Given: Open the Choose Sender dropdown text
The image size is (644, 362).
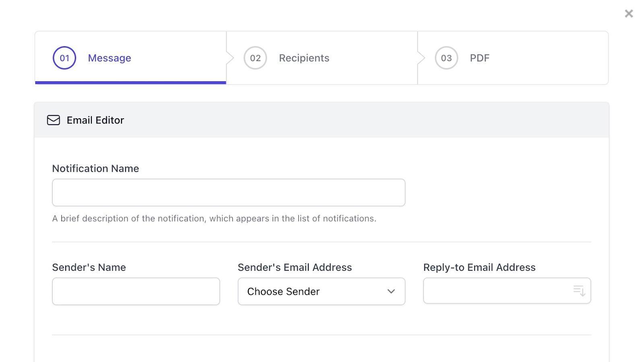Looking at the screenshot, I should tap(283, 291).
